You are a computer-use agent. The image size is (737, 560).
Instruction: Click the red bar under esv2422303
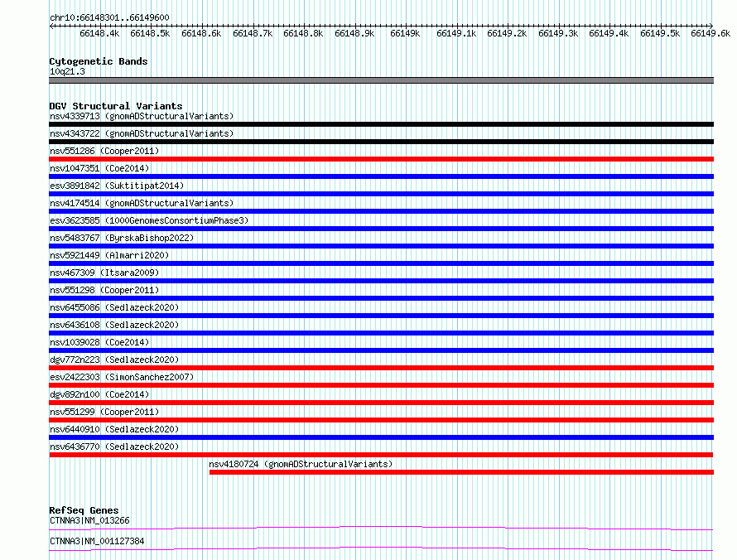[x=381, y=385]
